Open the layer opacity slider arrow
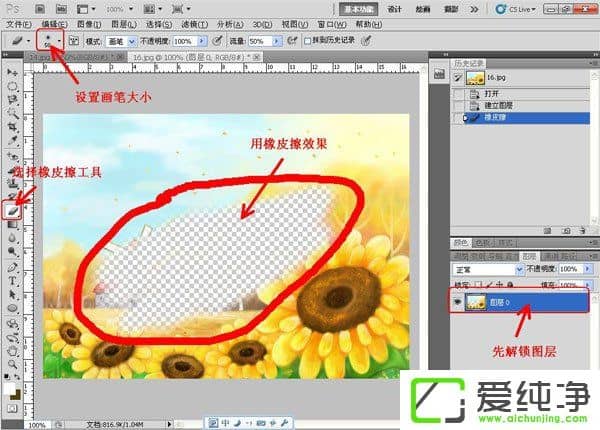Viewport: 600px width, 430px height. click(588, 269)
